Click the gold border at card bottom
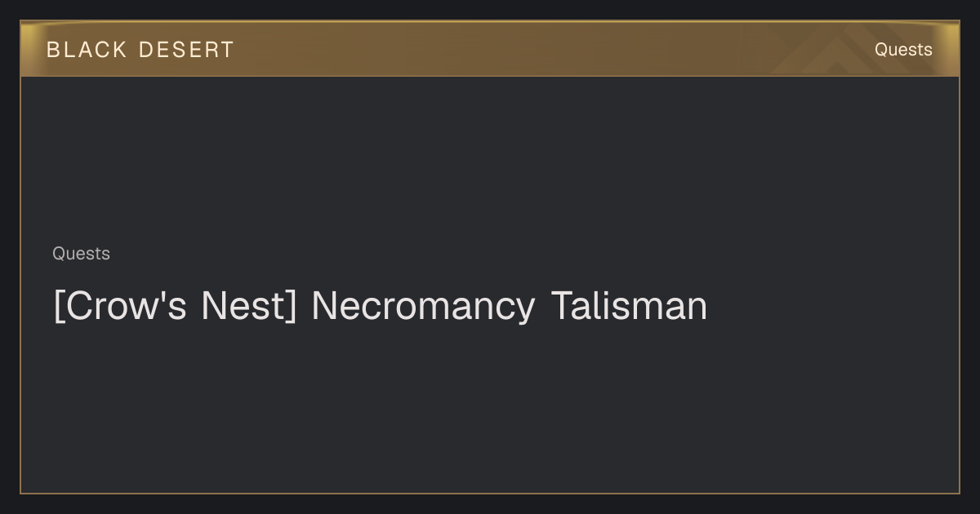The height and width of the screenshot is (514, 980). coord(490,493)
